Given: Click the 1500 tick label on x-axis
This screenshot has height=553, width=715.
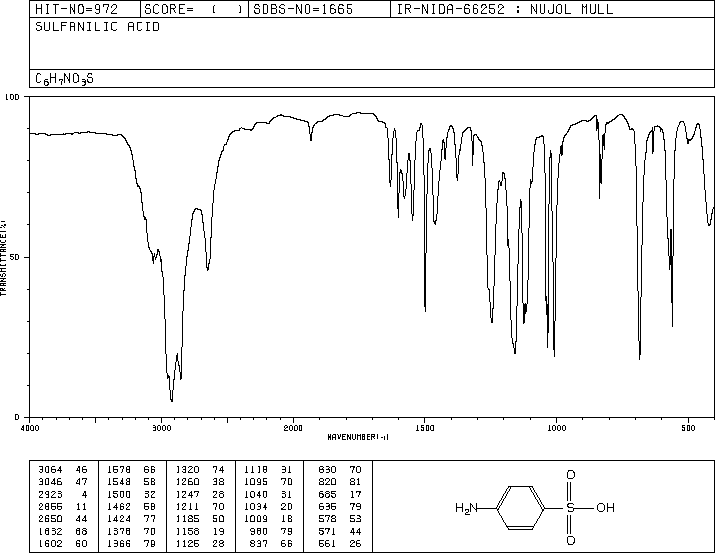Looking at the screenshot, I should pos(425,428).
